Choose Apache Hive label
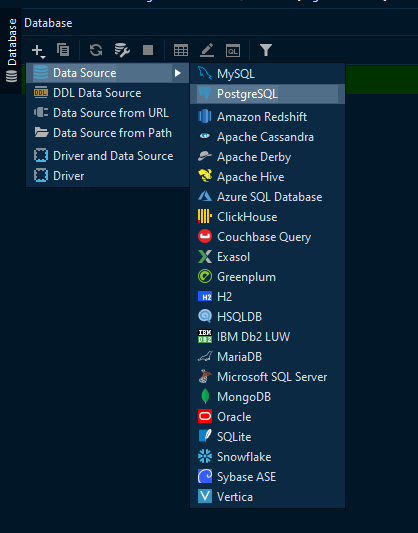 click(x=251, y=177)
